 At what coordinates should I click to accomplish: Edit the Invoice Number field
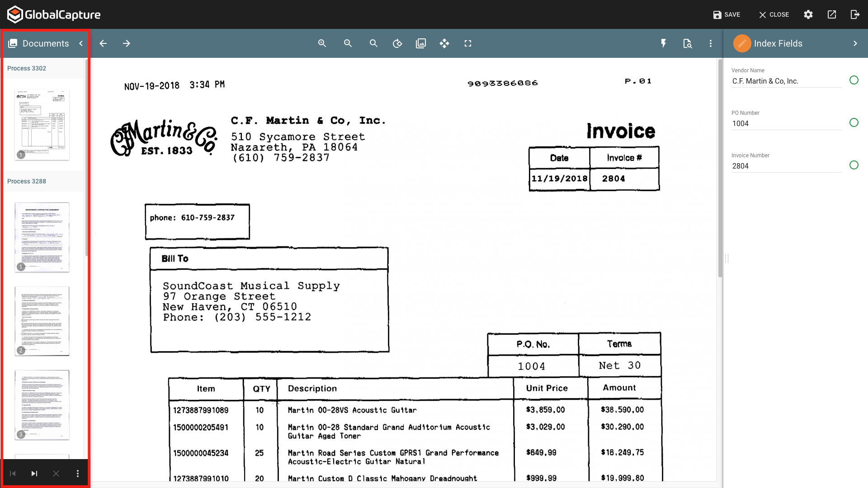point(786,166)
